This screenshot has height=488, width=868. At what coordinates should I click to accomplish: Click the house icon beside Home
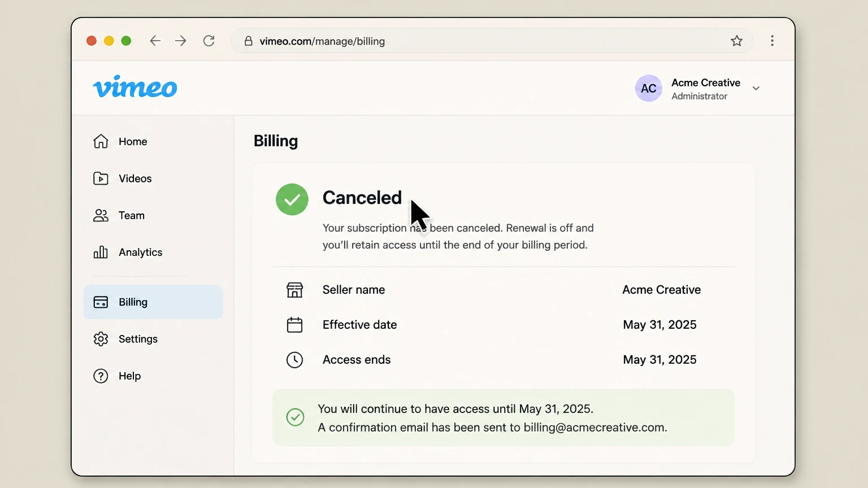coord(101,141)
